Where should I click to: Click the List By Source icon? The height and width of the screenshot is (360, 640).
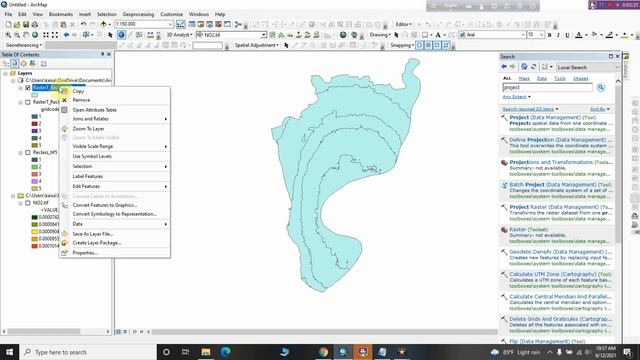pyautogui.click(x=15, y=64)
